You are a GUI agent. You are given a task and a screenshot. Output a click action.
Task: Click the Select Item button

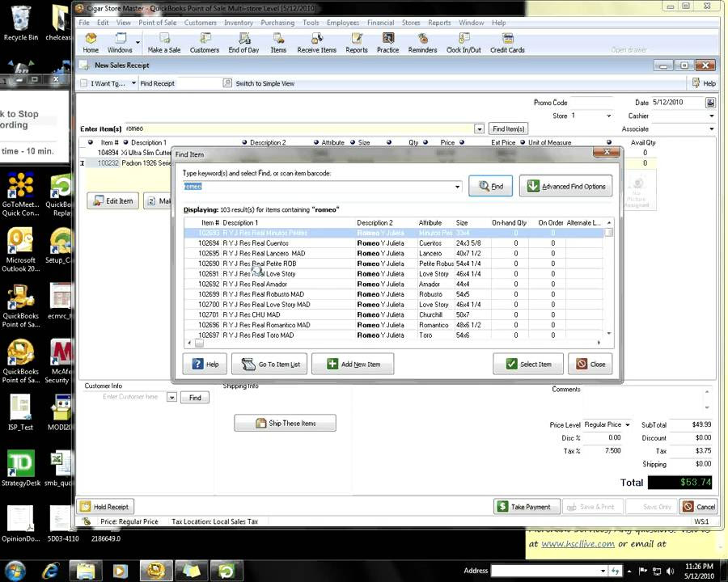[x=528, y=365]
